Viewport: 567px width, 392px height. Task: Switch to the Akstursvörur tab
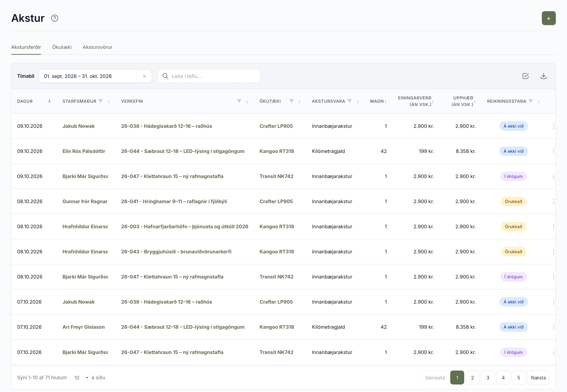pyautogui.click(x=97, y=47)
